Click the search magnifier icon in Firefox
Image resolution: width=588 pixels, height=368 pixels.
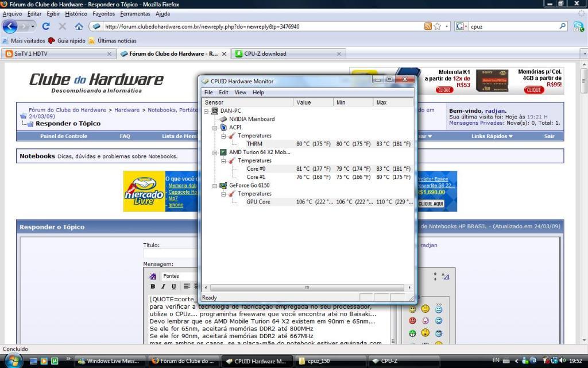tap(563, 26)
